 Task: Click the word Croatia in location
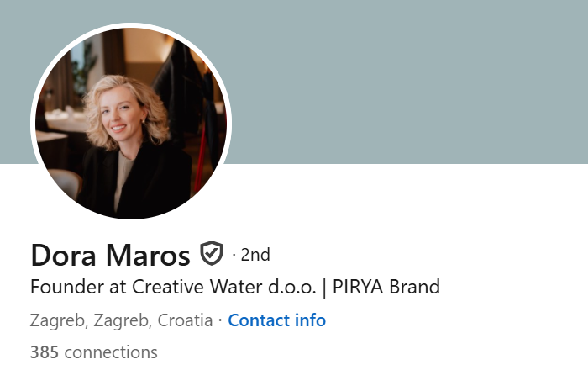point(185,320)
